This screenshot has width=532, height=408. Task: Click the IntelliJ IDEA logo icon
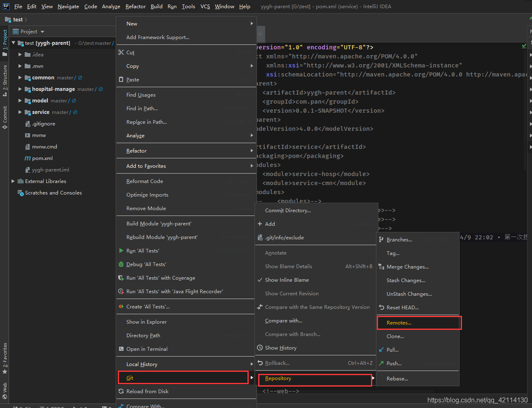tap(6, 6)
